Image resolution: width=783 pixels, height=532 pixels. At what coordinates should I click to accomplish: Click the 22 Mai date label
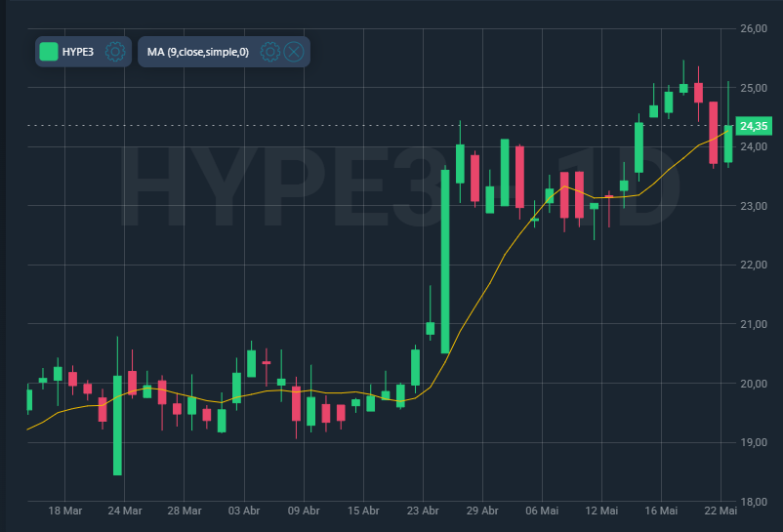coord(721,511)
